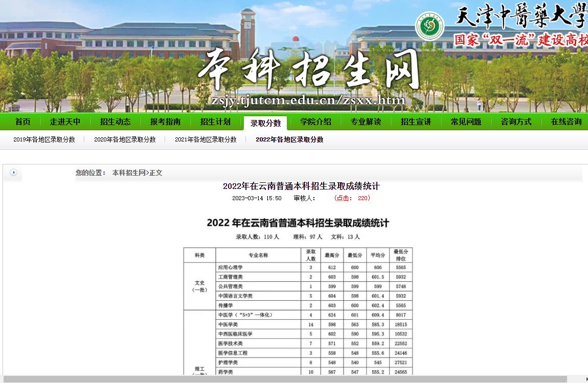Image resolution: width=588 pixels, height=383 pixels.
Task: Click the 应用心理学 table row name
Action: [230, 267]
